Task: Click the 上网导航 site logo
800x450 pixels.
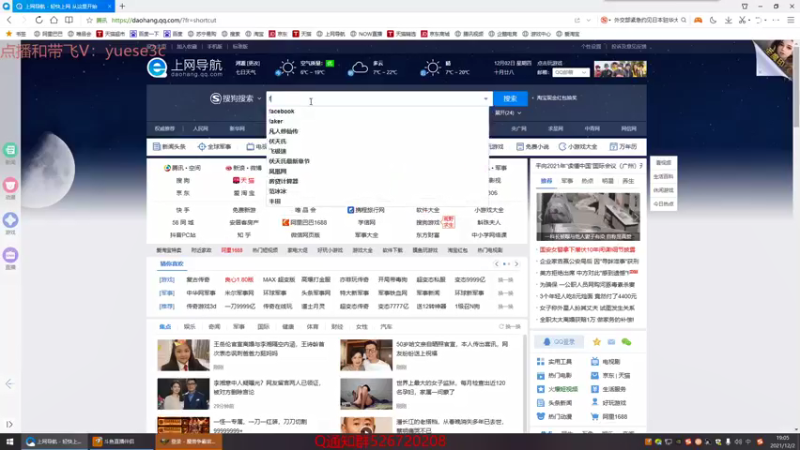Action: tap(185, 68)
